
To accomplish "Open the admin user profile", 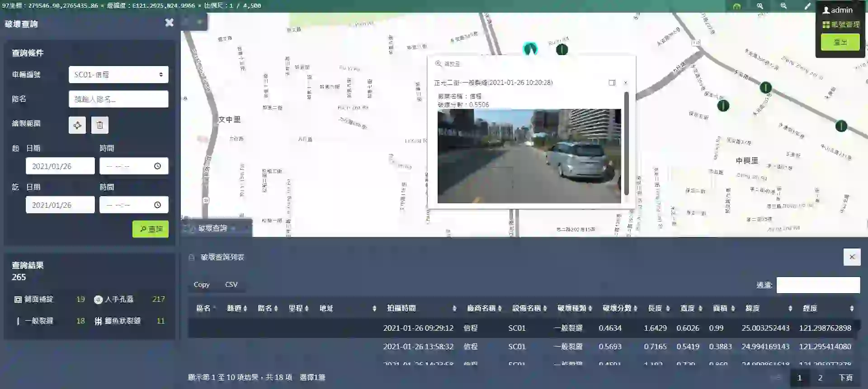I will (838, 10).
